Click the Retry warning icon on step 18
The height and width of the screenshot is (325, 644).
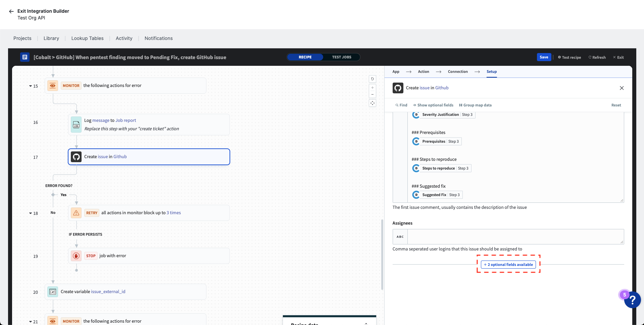pyautogui.click(x=76, y=213)
